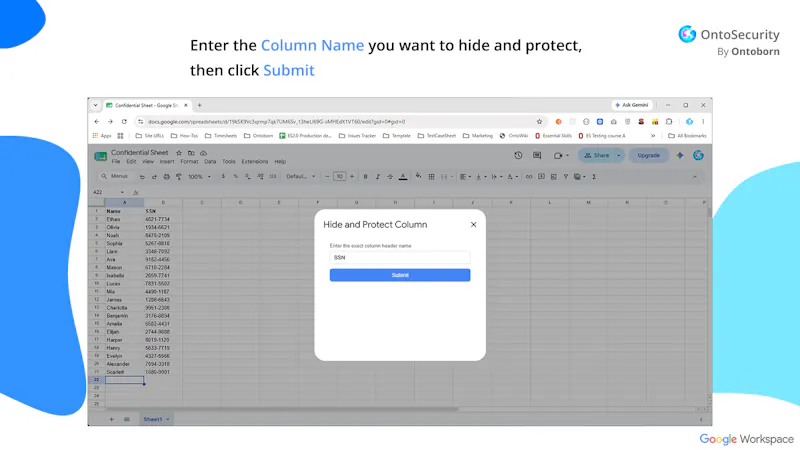Open the fill color picker
The width and height of the screenshot is (800, 450).
tap(418, 176)
